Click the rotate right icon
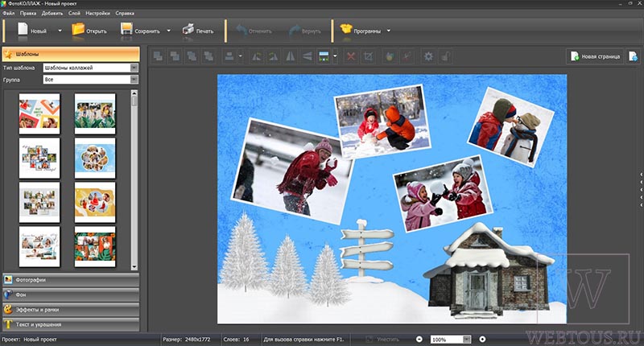Image resolution: width=644 pixels, height=346 pixels. point(274,56)
